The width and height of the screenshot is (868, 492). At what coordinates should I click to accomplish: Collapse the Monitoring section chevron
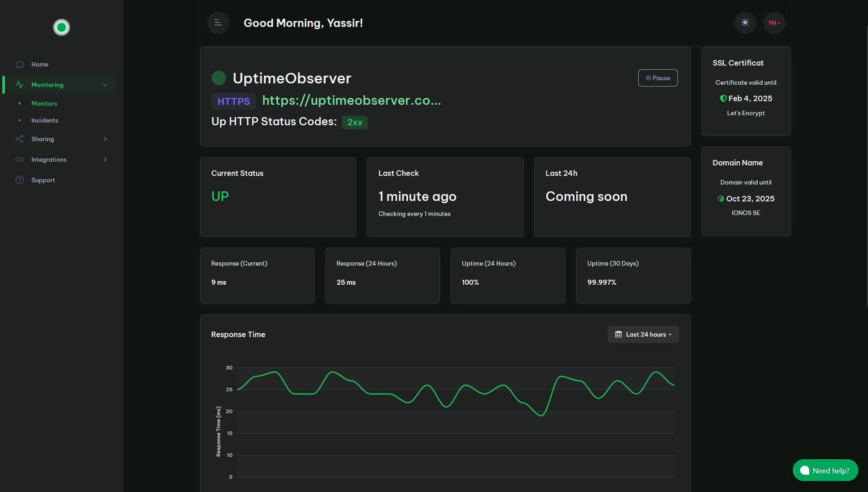pos(105,85)
